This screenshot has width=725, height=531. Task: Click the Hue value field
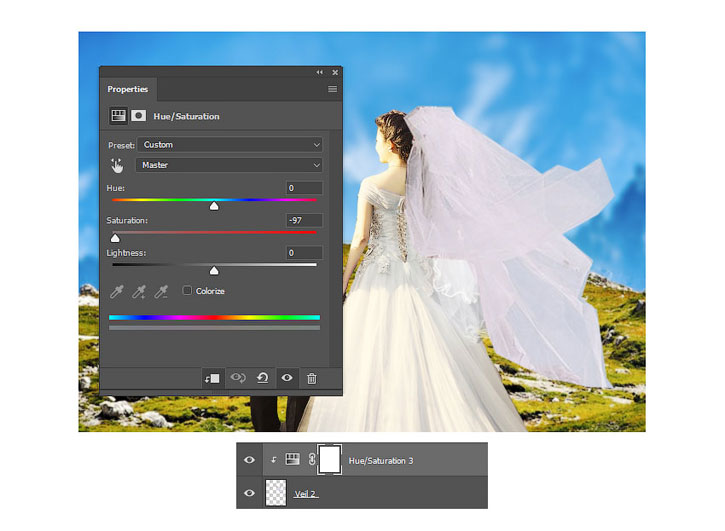coord(304,188)
